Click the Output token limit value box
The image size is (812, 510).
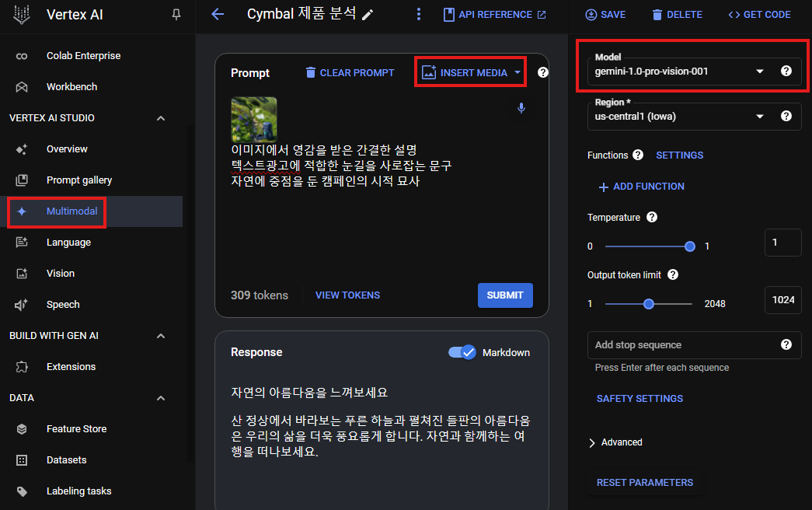click(783, 300)
